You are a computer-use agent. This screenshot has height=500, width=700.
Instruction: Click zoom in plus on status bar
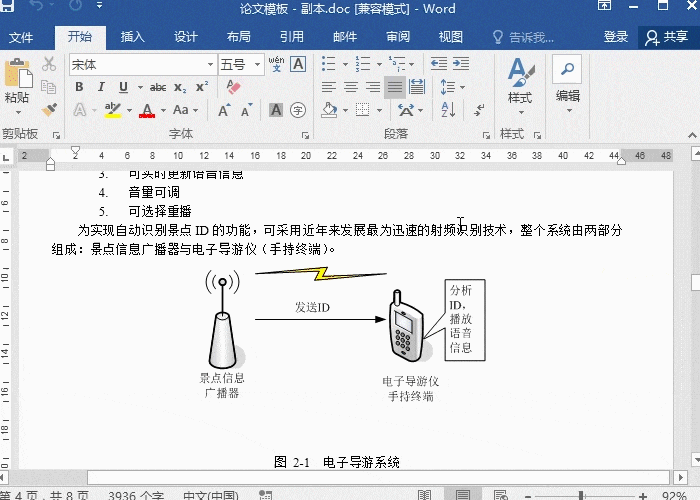click(643, 496)
